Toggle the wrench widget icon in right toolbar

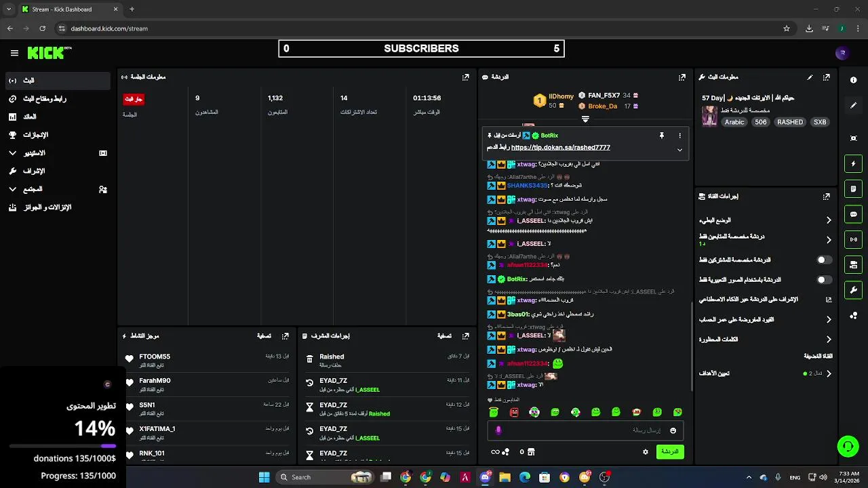853,290
